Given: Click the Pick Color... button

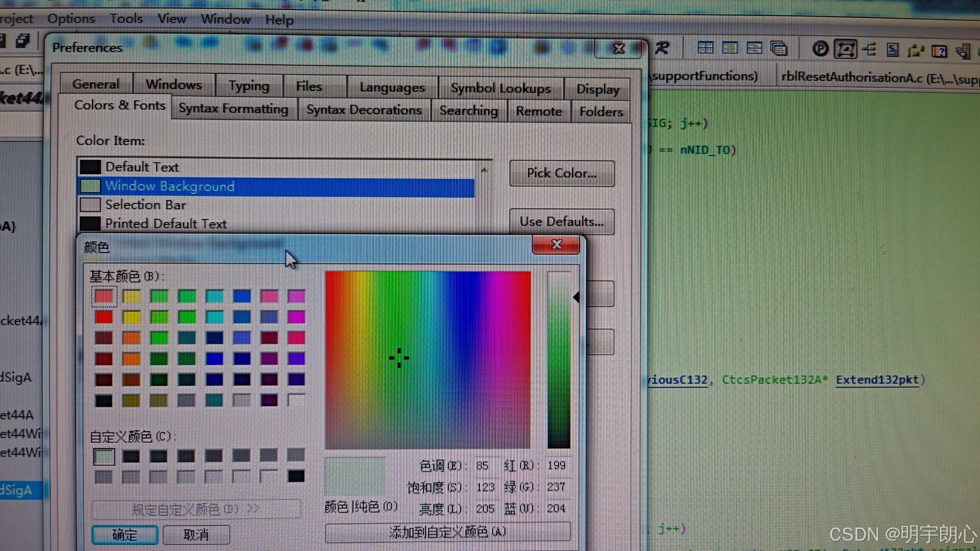Looking at the screenshot, I should coord(561,173).
